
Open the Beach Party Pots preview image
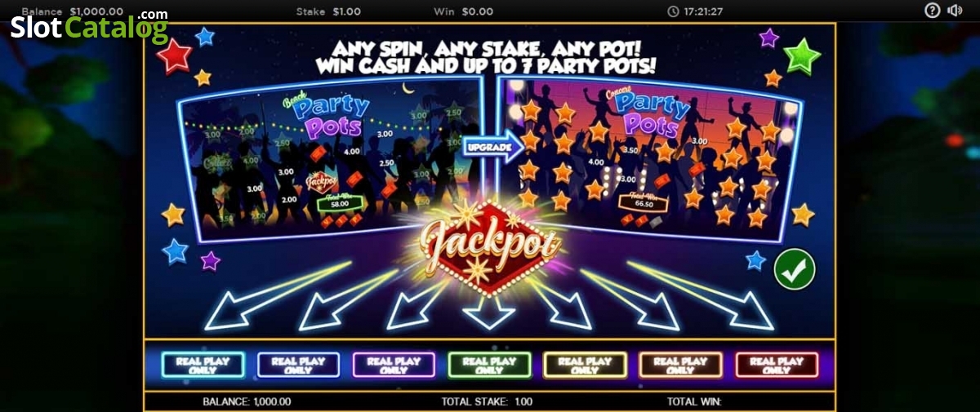pos(331,159)
